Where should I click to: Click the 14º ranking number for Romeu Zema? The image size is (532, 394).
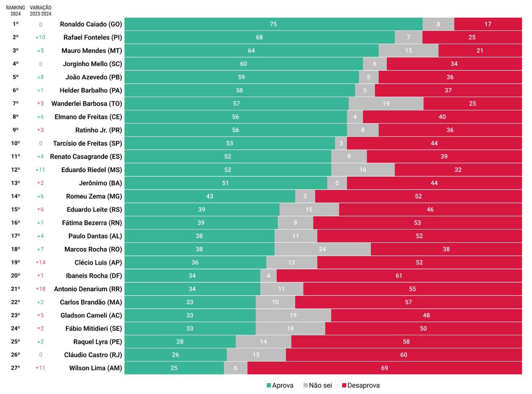[x=15, y=196]
